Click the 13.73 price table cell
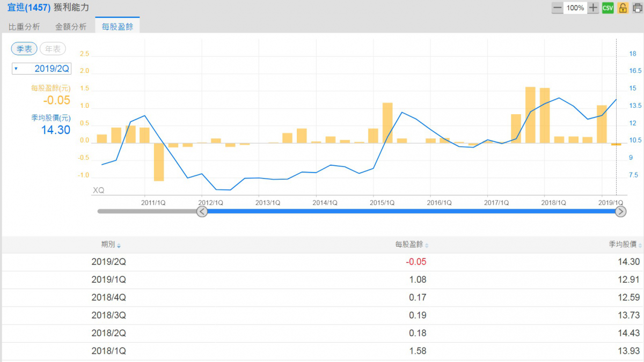The height and width of the screenshot is (362, 644). [628, 315]
